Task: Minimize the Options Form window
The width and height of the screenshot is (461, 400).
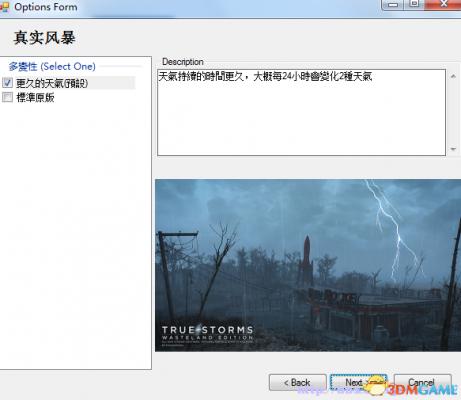Action: [x=392, y=5]
